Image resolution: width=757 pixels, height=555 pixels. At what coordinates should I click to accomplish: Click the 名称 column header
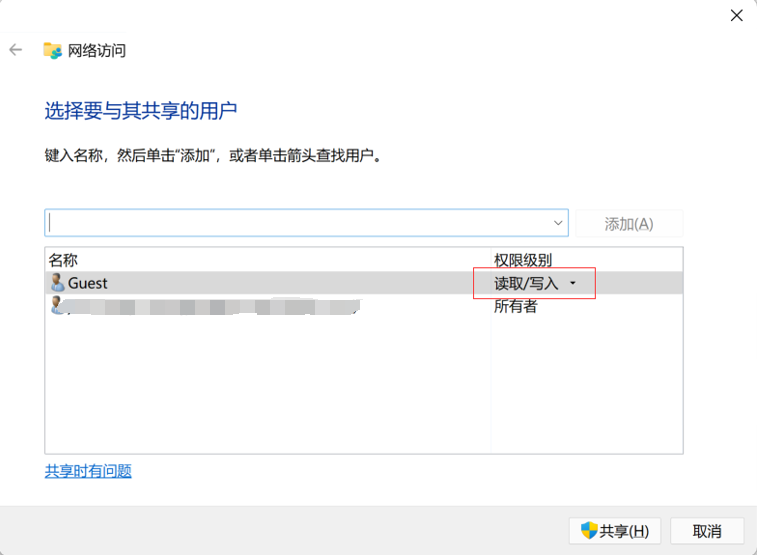pyautogui.click(x=63, y=260)
